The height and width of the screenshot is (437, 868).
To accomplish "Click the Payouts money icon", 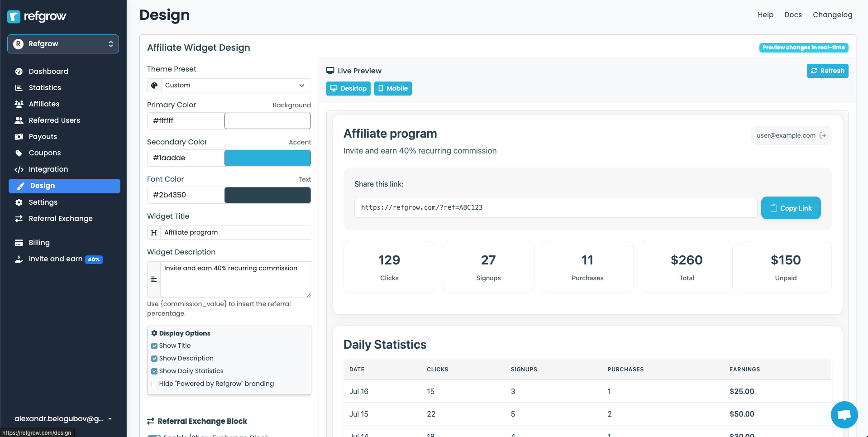I will (x=19, y=137).
